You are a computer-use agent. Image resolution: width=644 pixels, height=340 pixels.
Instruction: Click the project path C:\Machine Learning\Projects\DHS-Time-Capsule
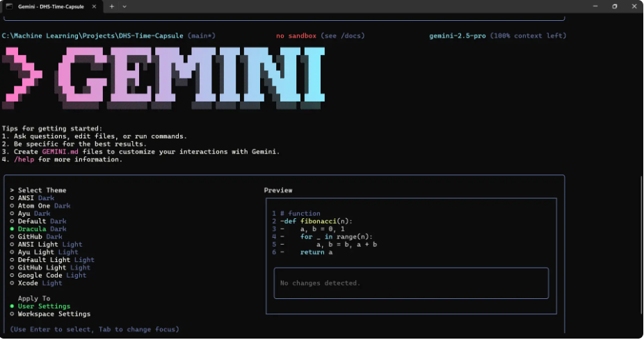pyautogui.click(x=92, y=36)
